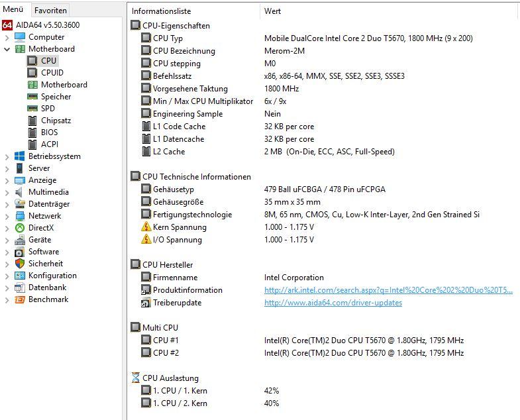Expand the Computer tree node
Image resolution: width=520 pixels, height=420 pixels.
tap(7, 37)
